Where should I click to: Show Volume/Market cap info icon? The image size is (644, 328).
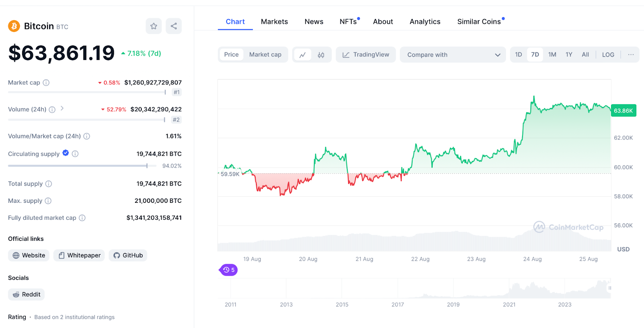[87, 136]
